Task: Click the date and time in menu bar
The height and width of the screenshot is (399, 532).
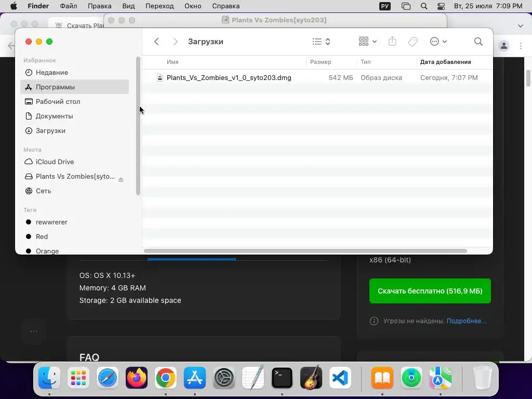Action: tap(488, 6)
